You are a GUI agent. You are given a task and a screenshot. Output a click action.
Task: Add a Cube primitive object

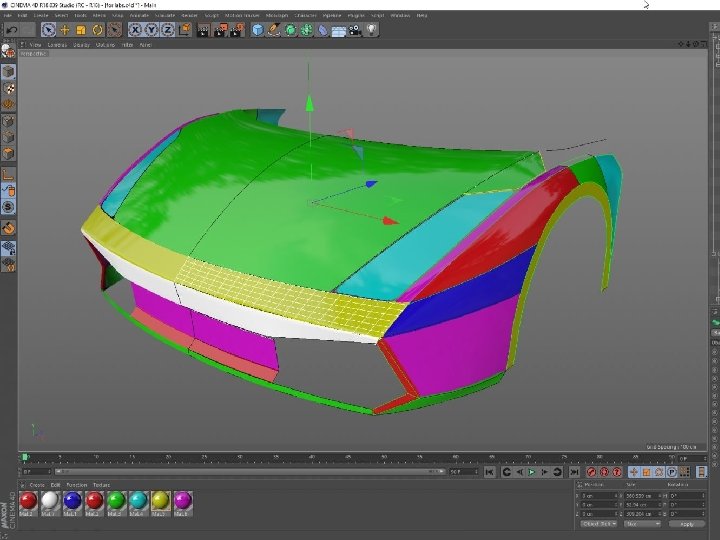[x=258, y=30]
